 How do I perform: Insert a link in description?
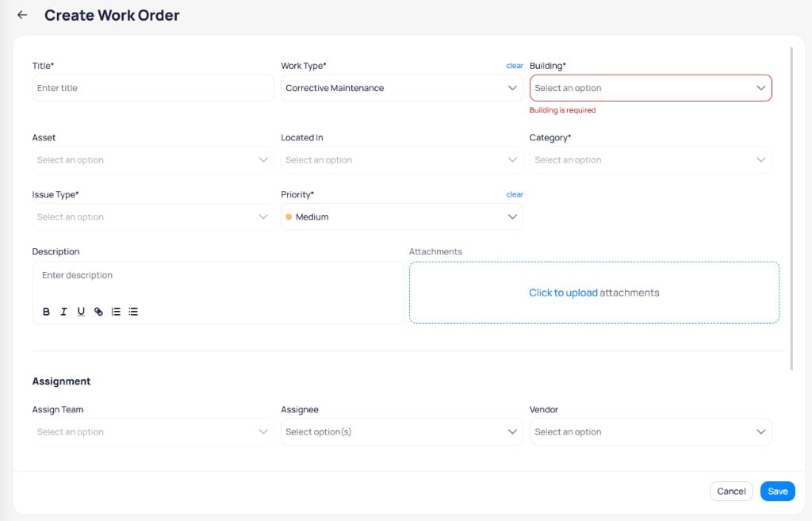coord(98,312)
